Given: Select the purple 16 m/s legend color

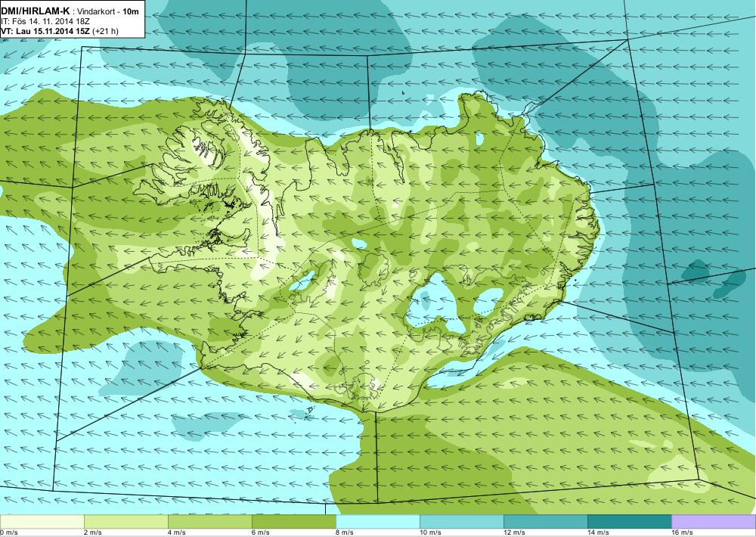Looking at the screenshot, I should (714, 521).
